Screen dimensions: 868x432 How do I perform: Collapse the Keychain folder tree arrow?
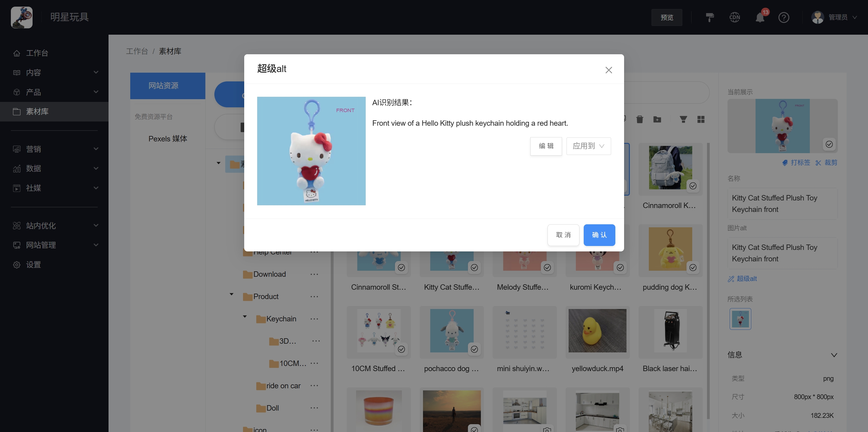tap(245, 317)
